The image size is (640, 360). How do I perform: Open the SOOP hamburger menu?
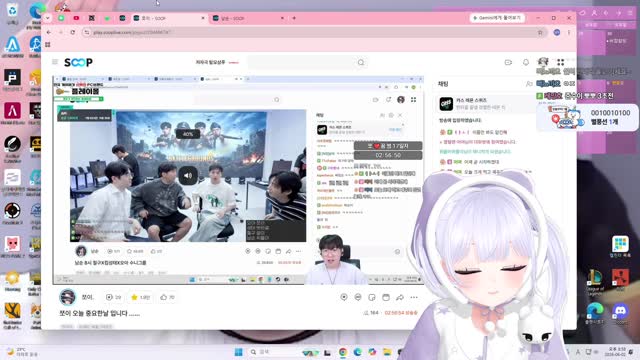(x=55, y=62)
